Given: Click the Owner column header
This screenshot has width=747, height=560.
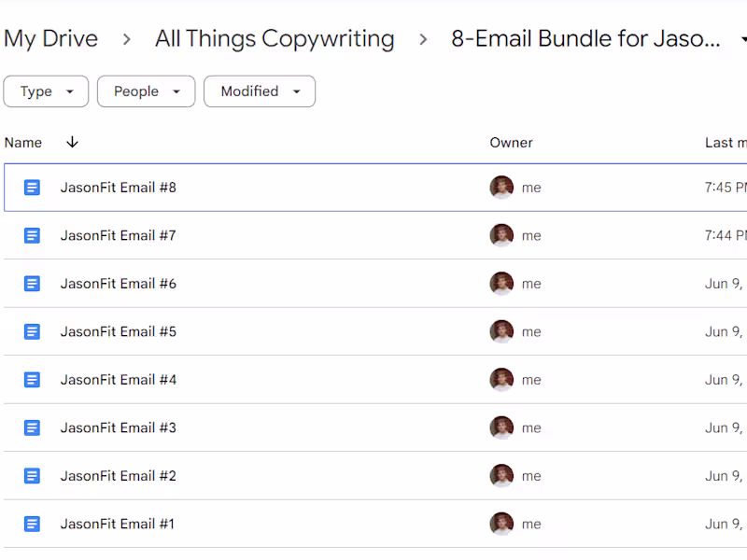Looking at the screenshot, I should coord(511,143).
